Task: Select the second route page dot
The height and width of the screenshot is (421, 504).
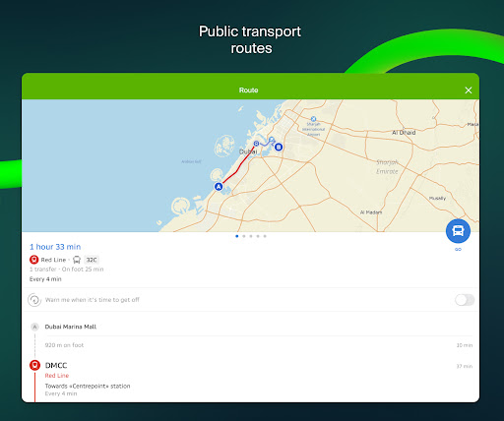Action: pyautogui.click(x=244, y=236)
